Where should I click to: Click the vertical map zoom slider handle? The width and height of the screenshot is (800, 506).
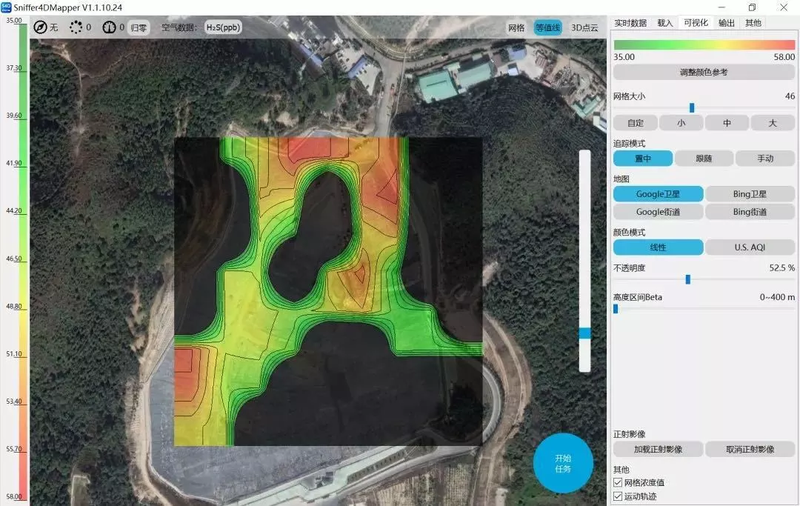pos(585,333)
